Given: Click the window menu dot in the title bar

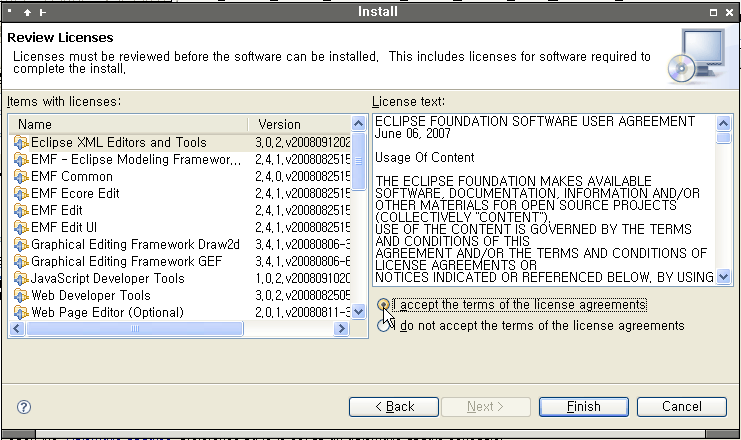Looking at the screenshot, I should tap(9, 10).
